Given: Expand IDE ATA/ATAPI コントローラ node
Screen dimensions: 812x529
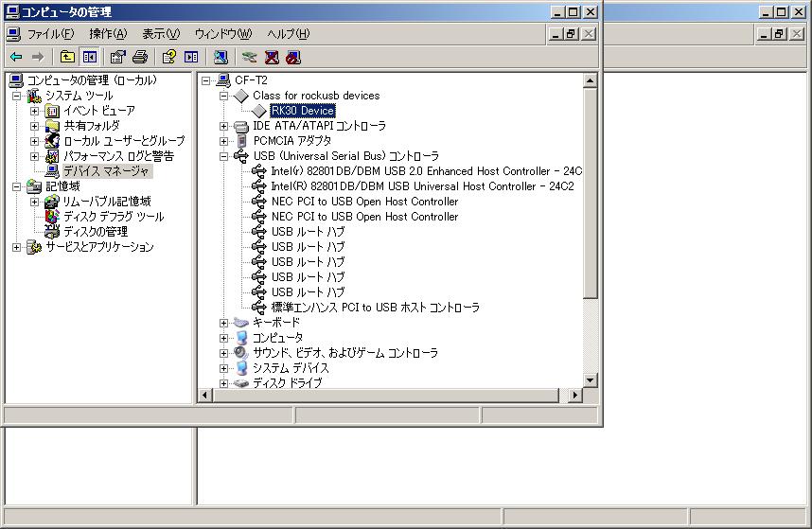Looking at the screenshot, I should coord(223,126).
